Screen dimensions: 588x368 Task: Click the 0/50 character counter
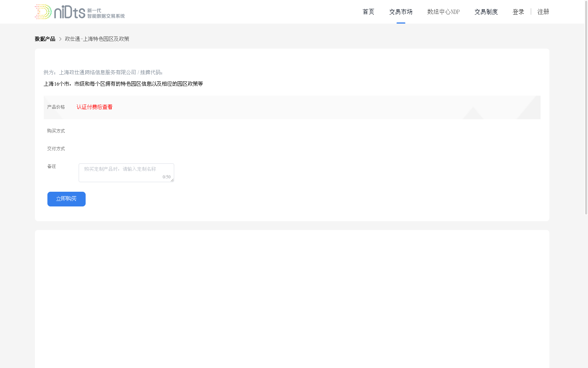[x=166, y=177]
